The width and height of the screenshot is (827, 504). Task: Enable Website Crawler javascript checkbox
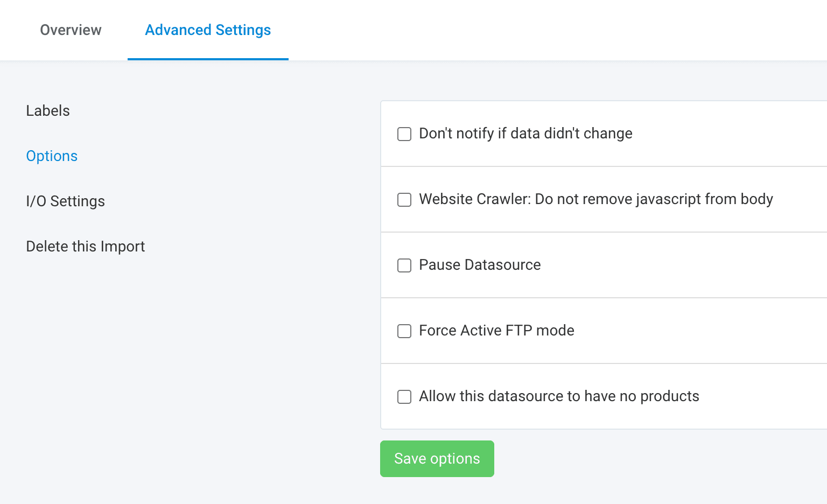point(404,200)
